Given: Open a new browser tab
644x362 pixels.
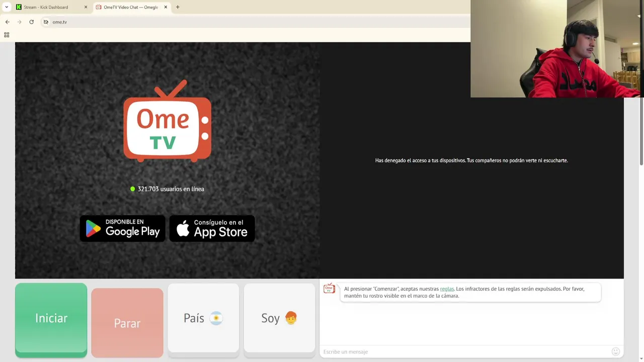Looking at the screenshot, I should 178,7.
